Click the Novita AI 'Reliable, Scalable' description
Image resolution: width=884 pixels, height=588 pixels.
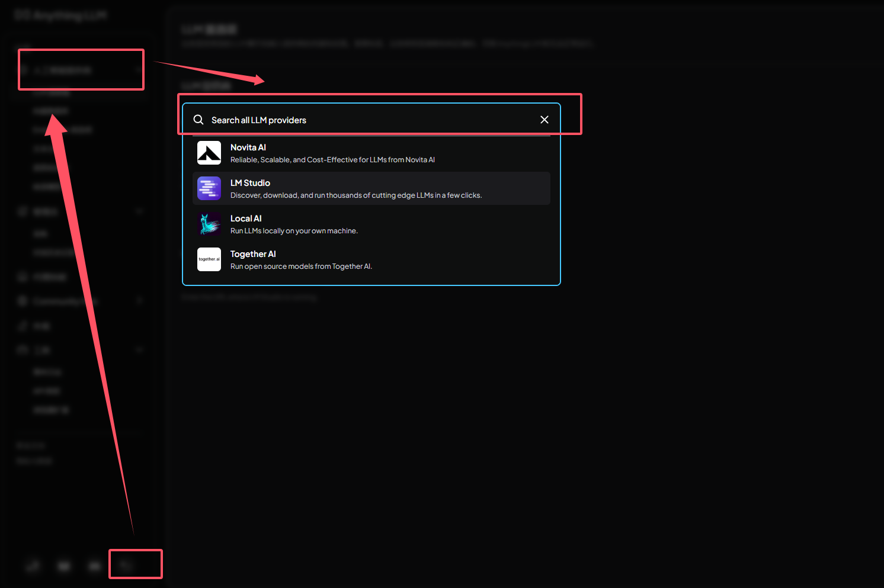click(332, 160)
